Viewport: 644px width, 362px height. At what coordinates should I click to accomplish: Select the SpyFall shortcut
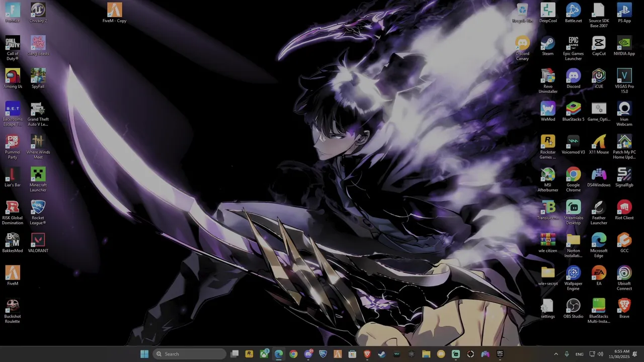pos(38,78)
